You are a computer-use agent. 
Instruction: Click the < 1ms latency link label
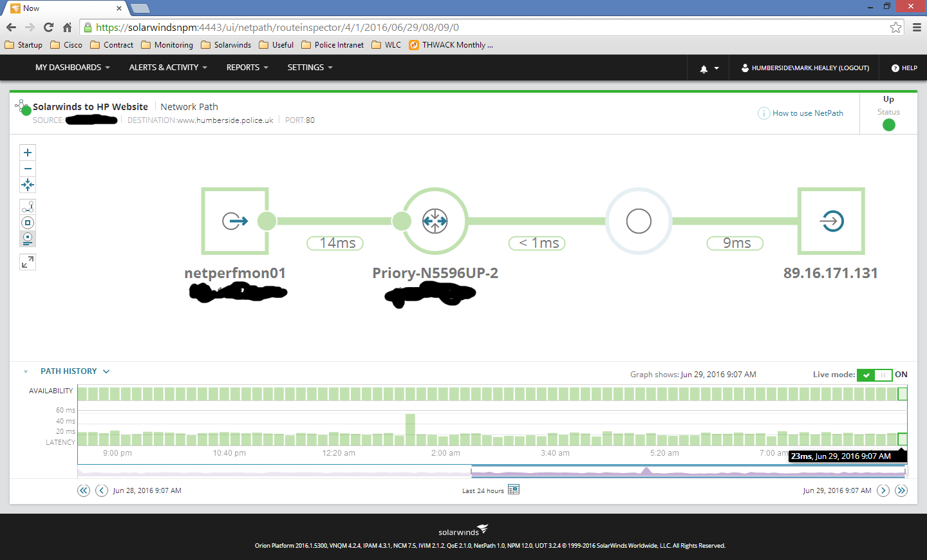[537, 243]
